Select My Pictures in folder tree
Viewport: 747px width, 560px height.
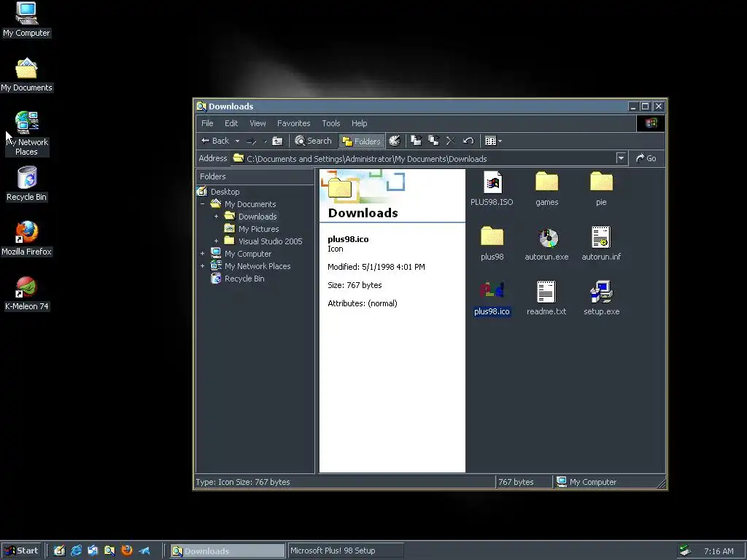(259, 229)
